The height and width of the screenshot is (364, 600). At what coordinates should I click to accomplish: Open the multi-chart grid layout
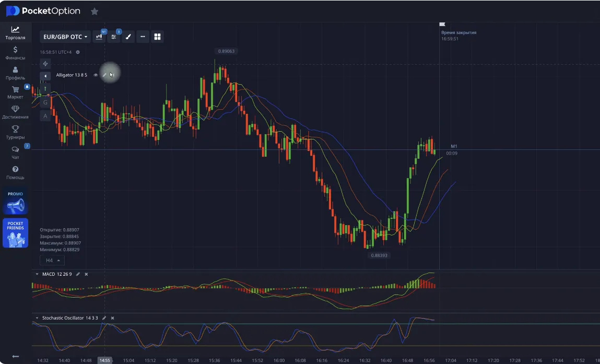pyautogui.click(x=157, y=37)
